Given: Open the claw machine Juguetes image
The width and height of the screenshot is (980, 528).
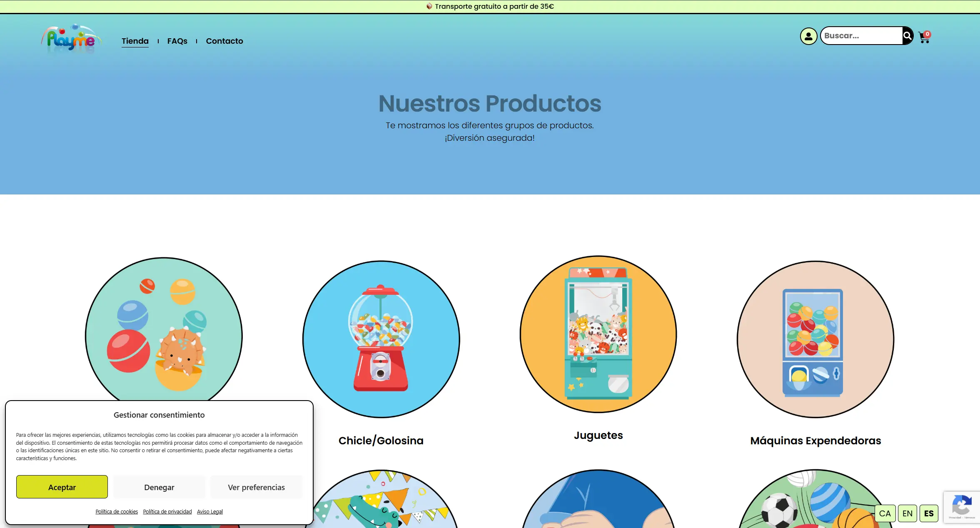Looking at the screenshot, I should pos(598,334).
